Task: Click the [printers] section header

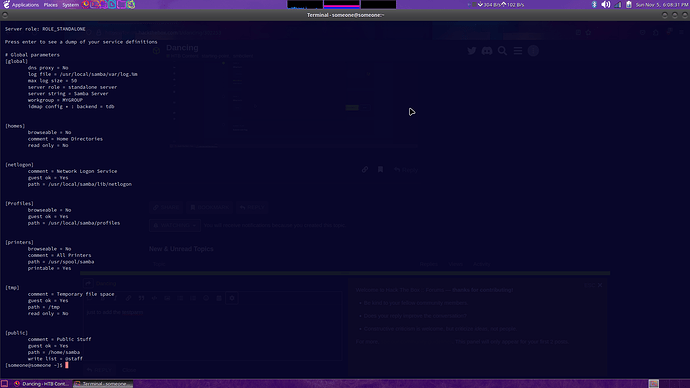Action: [19, 242]
